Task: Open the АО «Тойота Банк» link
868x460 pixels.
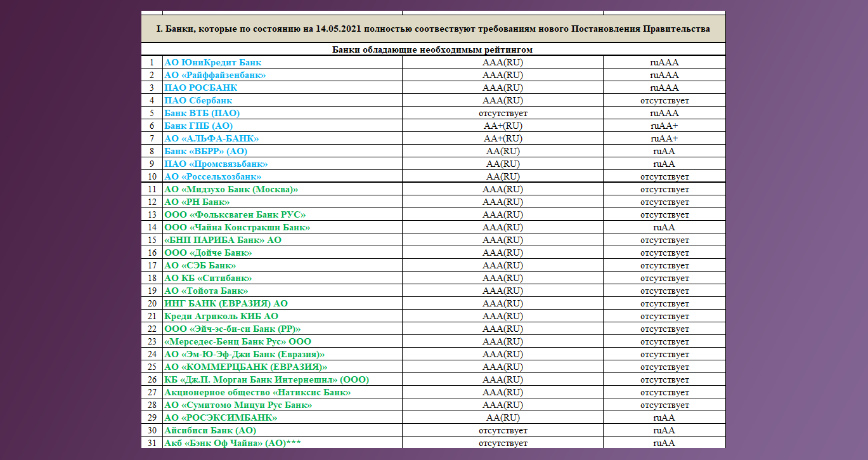Action: point(206,291)
